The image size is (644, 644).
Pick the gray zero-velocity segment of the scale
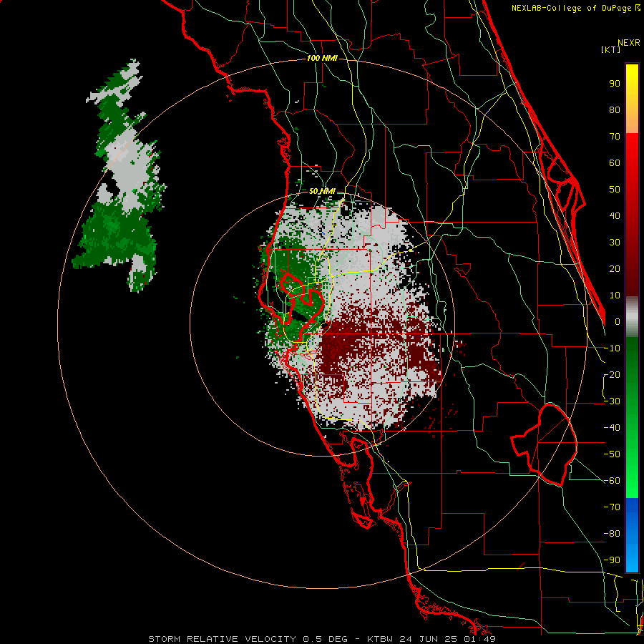[x=632, y=317]
